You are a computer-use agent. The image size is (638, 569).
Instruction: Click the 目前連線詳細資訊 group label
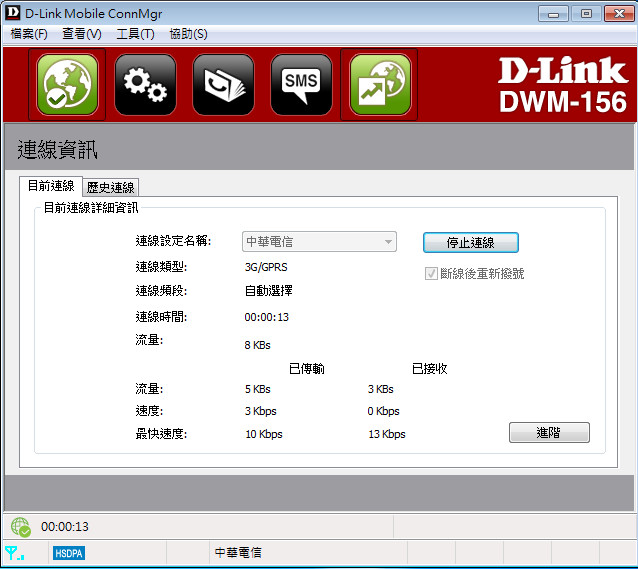(91, 208)
